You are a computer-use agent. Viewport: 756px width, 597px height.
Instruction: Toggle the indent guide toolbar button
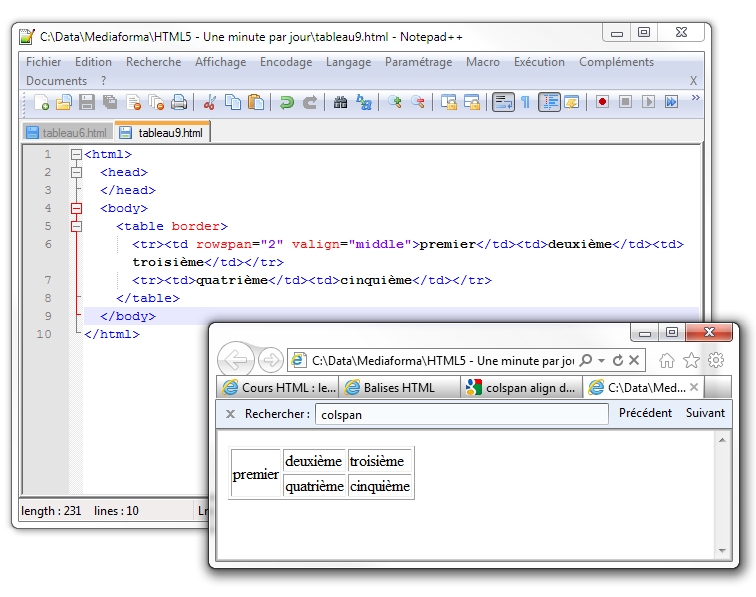[x=549, y=102]
